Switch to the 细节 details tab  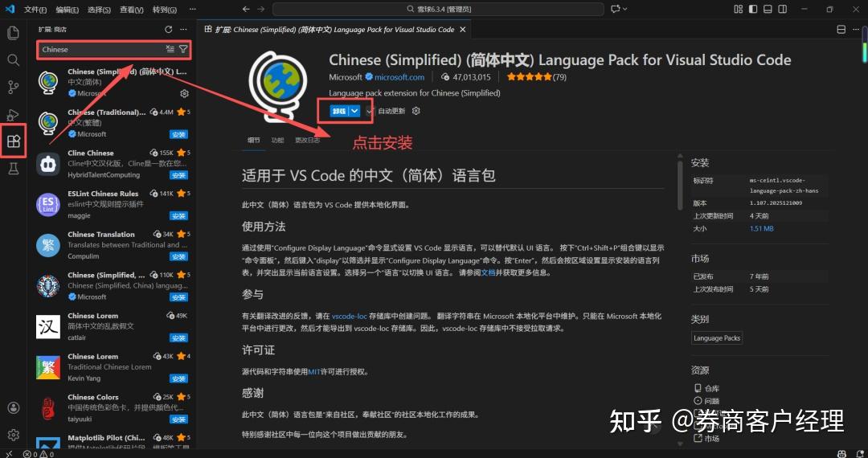(x=253, y=140)
